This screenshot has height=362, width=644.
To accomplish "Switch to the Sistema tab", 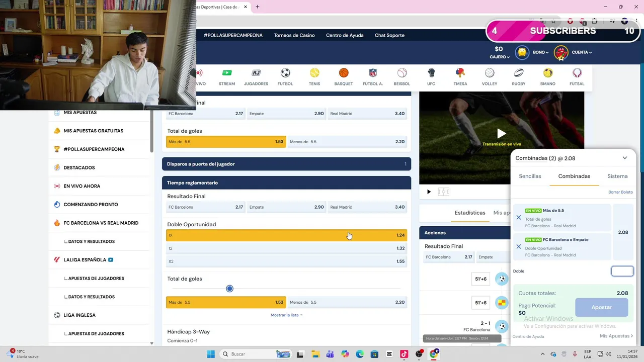I will pos(617,176).
